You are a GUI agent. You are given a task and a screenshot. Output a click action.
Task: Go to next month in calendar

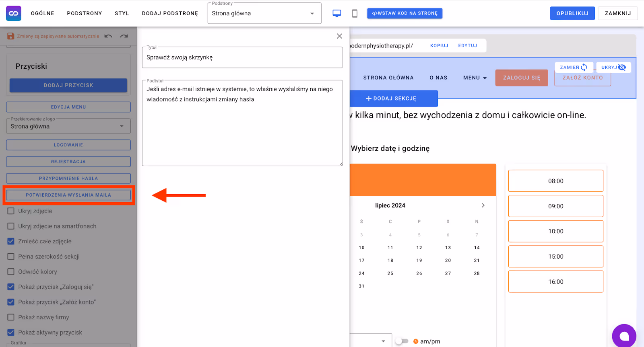pos(483,205)
